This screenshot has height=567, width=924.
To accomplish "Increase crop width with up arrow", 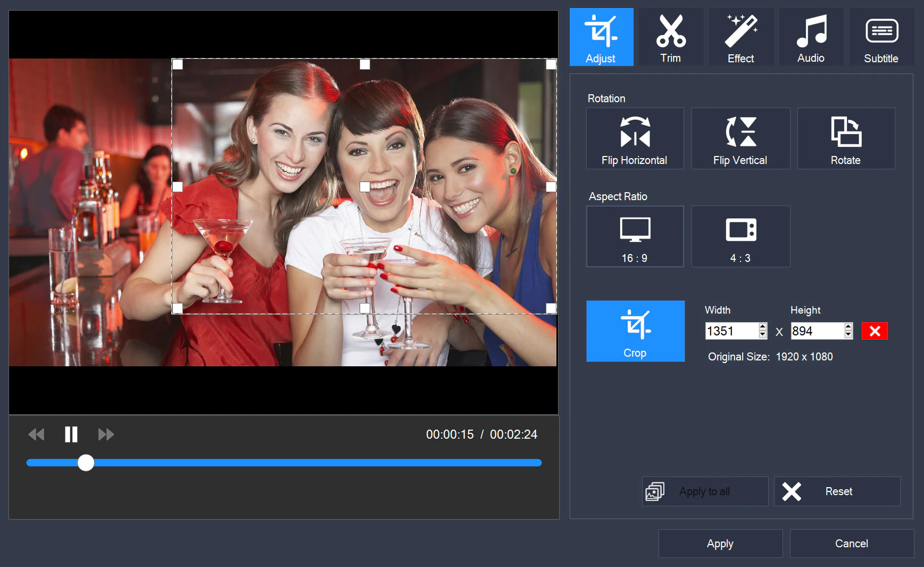I will 763,326.
